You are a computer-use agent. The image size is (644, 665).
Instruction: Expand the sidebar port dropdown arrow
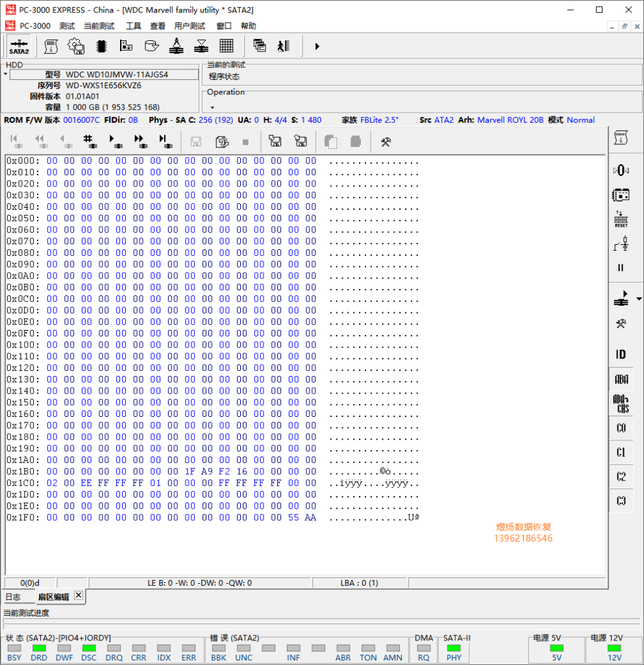pyautogui.click(x=639, y=299)
